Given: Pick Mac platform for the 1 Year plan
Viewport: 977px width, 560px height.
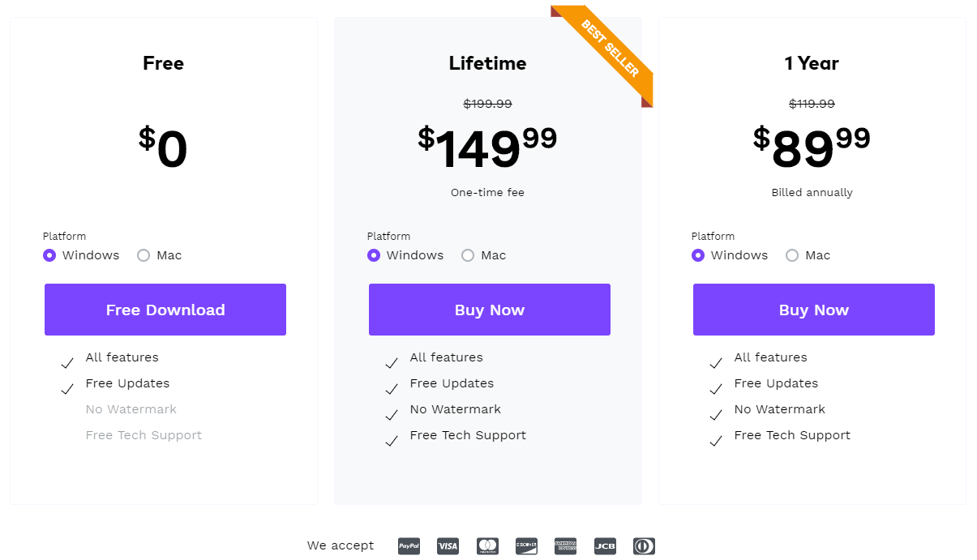Looking at the screenshot, I should pos(792,255).
